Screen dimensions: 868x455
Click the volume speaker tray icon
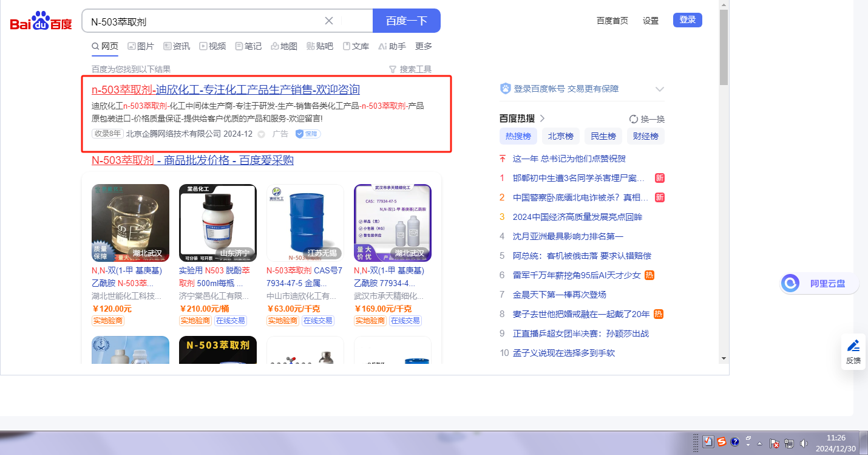[x=804, y=443]
